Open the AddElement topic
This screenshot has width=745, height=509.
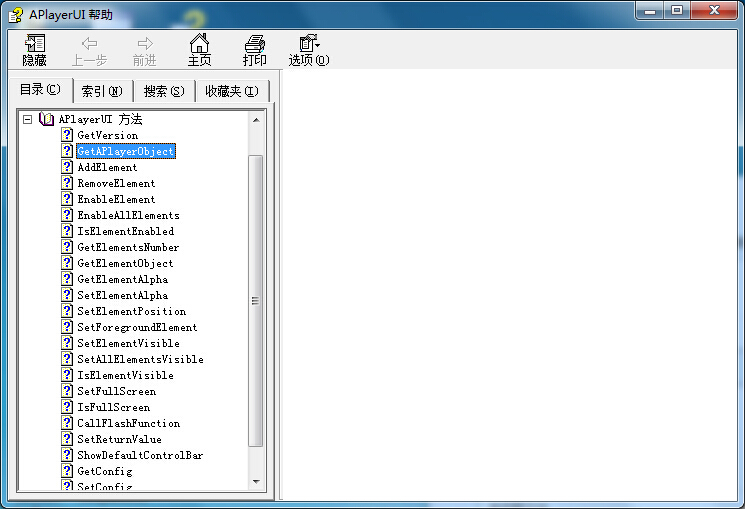[x=107, y=167]
